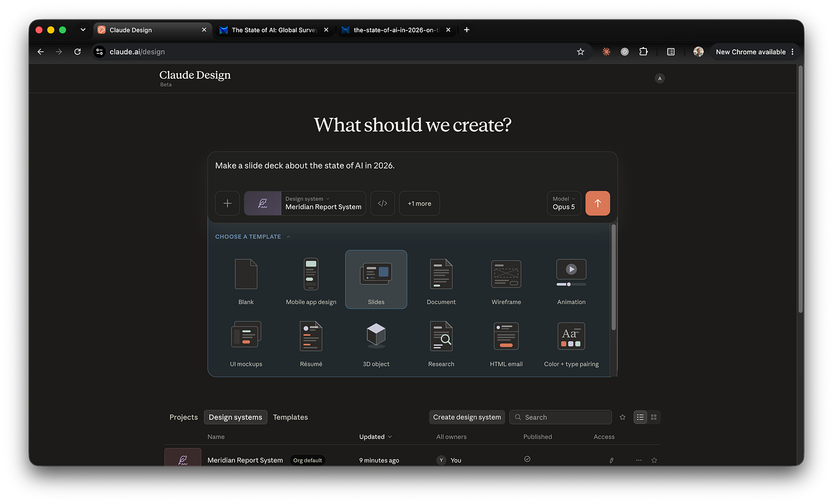The image size is (833, 504).
Task: Close the Claude Design browser tab
Action: 204,30
